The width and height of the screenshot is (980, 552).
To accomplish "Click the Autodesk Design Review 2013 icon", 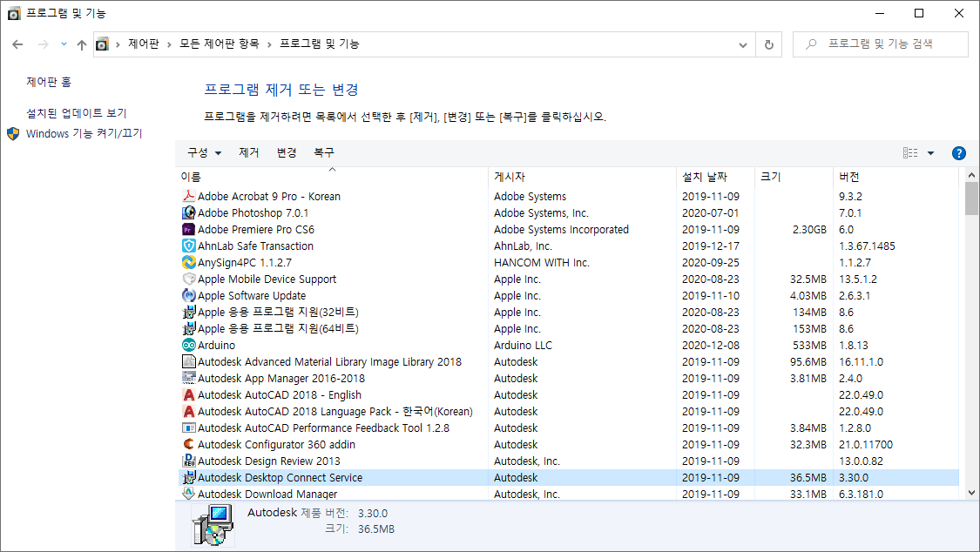I will point(188,461).
